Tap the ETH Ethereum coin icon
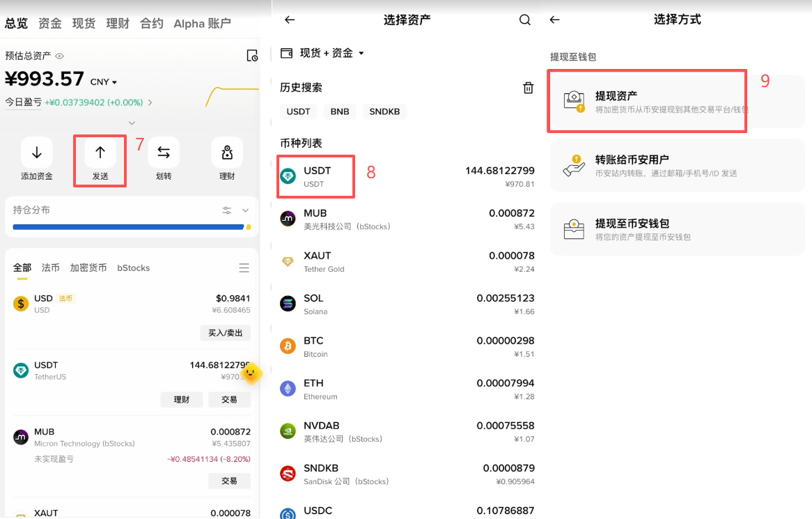The width and height of the screenshot is (812, 519). click(288, 389)
